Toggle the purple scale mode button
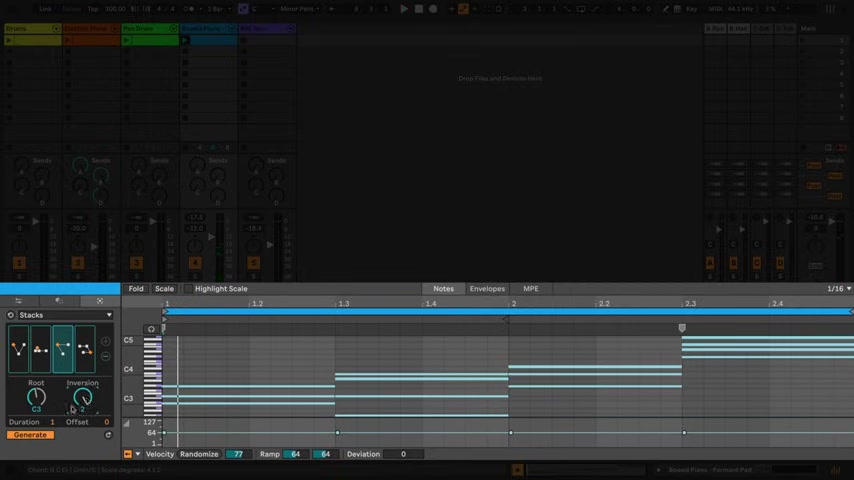Viewport: 854px width, 480px height. (243, 9)
